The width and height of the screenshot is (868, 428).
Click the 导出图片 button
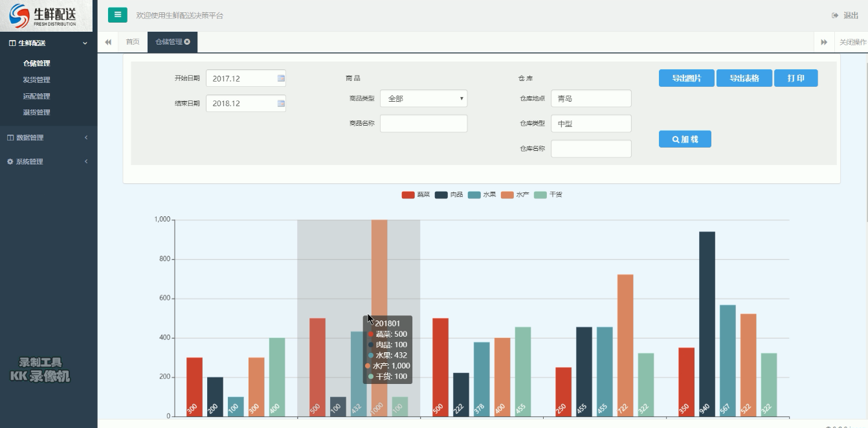pos(686,78)
